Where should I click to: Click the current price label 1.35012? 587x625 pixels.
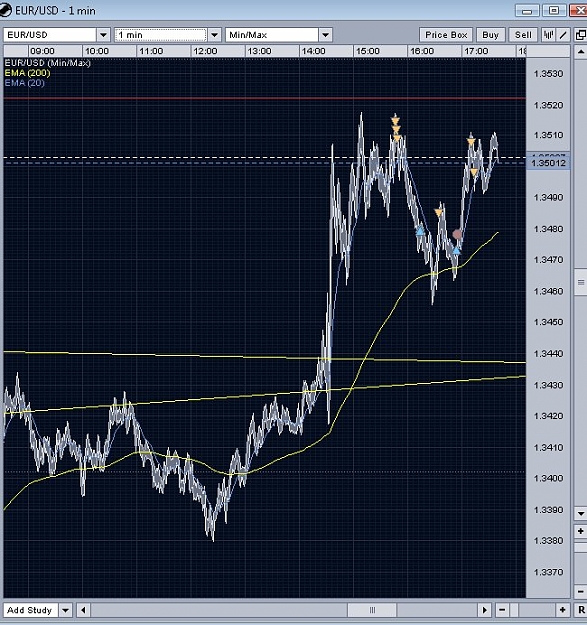[548, 163]
